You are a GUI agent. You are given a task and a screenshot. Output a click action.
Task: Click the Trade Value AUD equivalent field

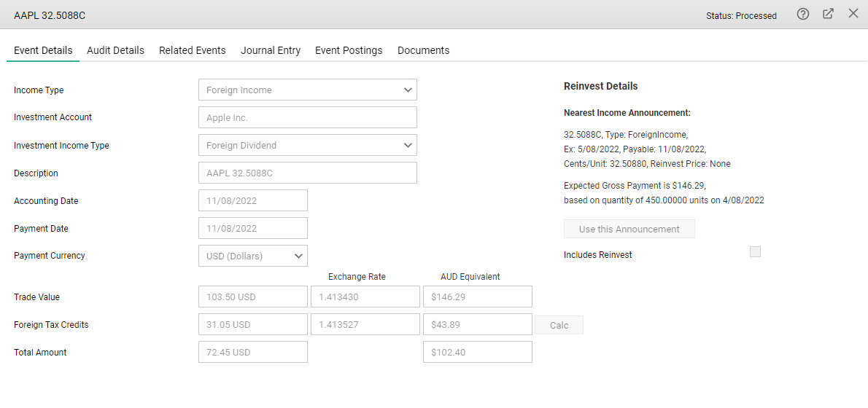(x=478, y=297)
